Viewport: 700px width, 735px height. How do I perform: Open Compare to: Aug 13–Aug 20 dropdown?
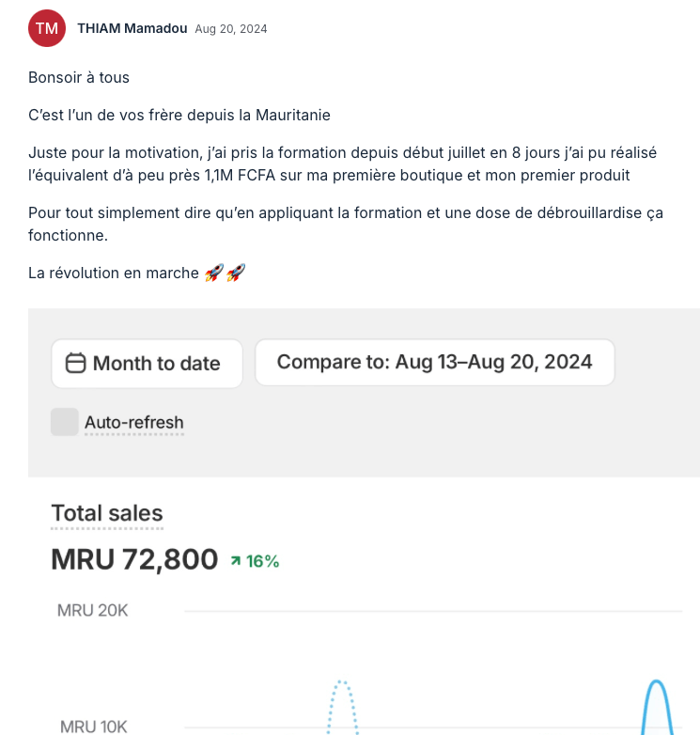click(x=435, y=363)
